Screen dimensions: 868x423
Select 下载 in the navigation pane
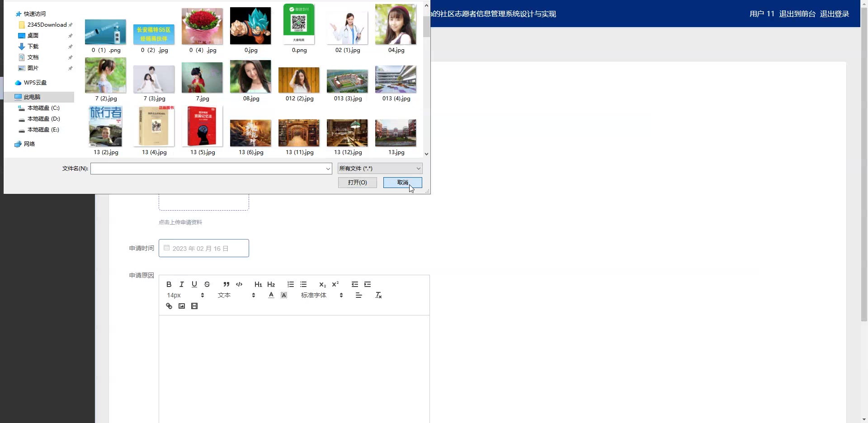click(33, 47)
